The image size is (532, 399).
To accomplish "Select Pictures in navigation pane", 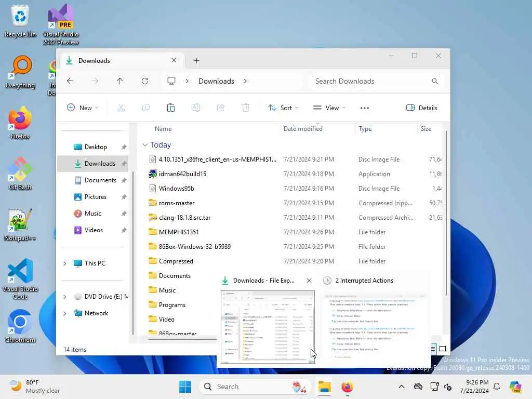I will (94, 197).
